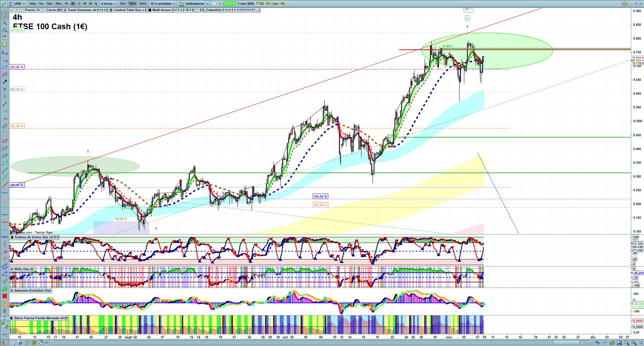Toggle the Precio checkbox
The height and width of the screenshot is (346, 644).
point(22,10)
